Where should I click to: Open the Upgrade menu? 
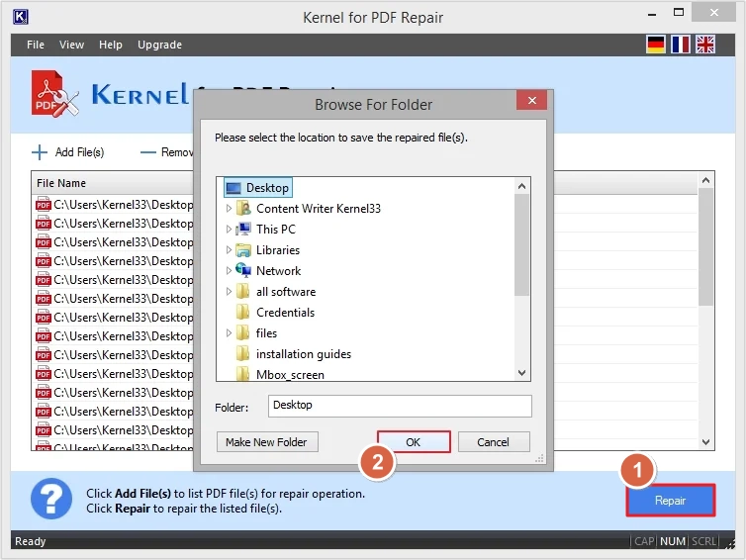160,45
